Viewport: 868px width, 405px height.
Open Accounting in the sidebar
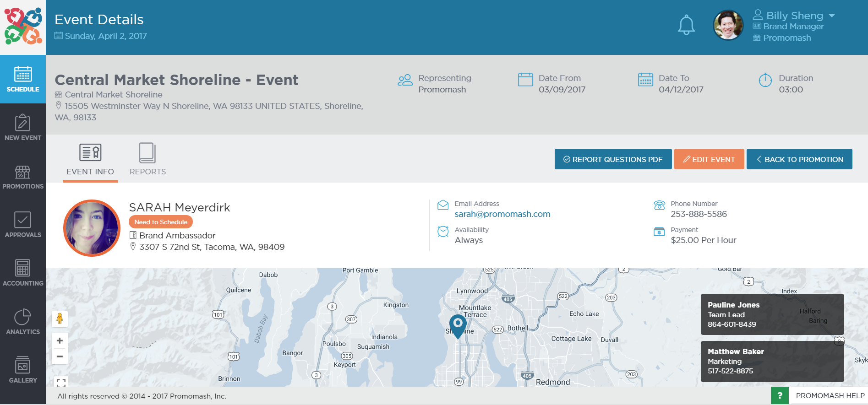(23, 273)
